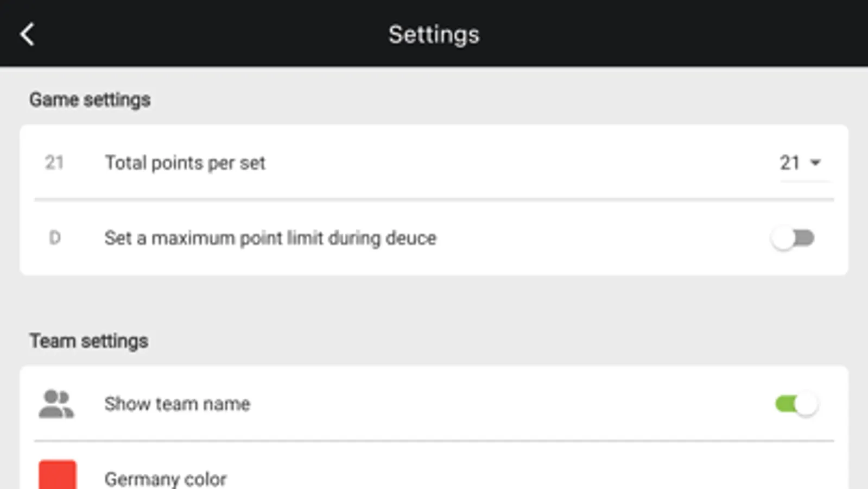Click the team members icon

point(56,403)
